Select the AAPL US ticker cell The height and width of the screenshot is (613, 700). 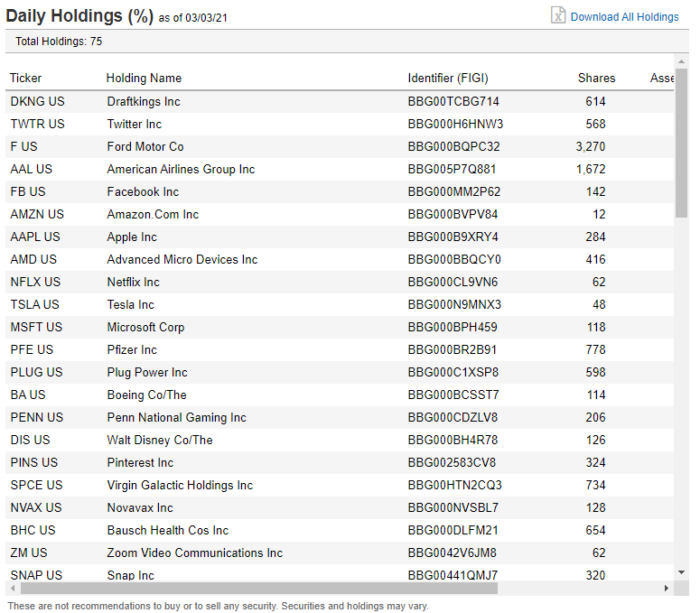35,237
